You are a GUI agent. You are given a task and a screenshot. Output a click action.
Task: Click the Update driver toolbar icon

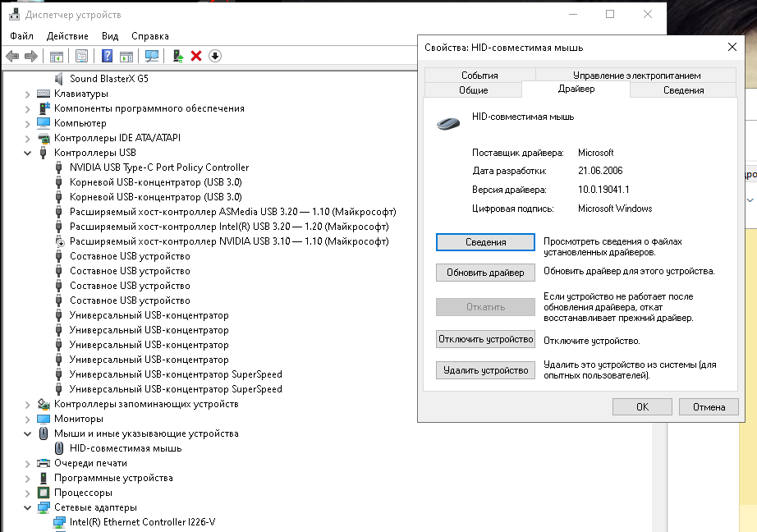[178, 56]
